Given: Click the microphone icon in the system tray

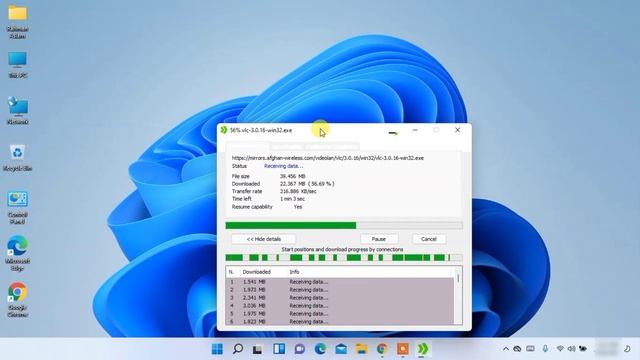Looking at the screenshot, I should point(545,349).
